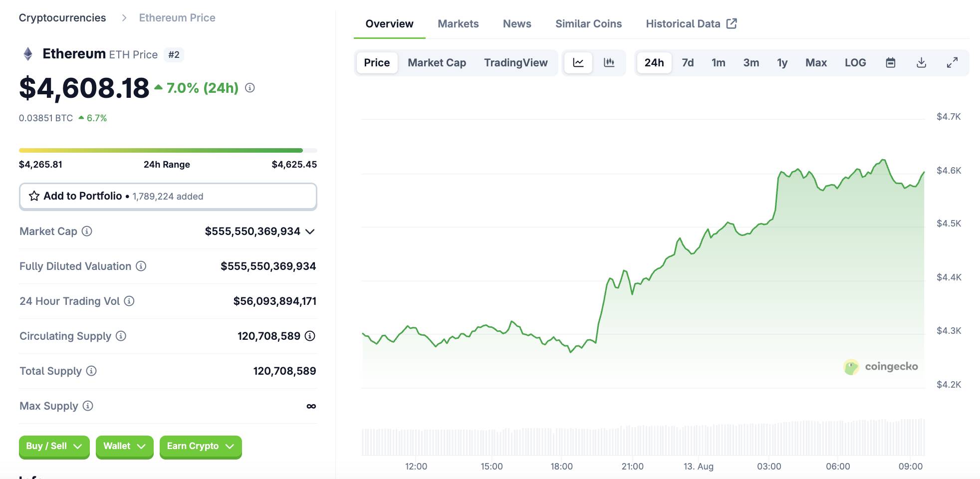Viewport: 980px width, 479px height.
Task: Set chart range to 3m
Action: tap(751, 63)
